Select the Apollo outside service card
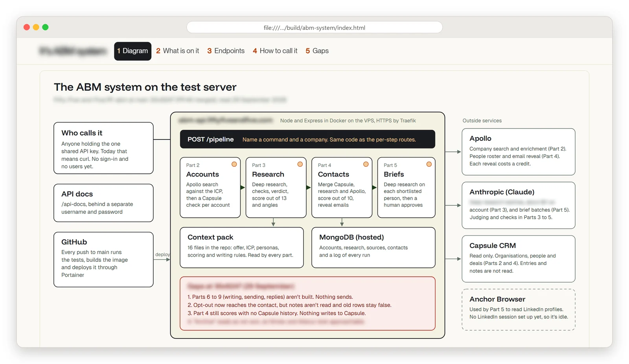This screenshot has width=629, height=364. pos(519,152)
